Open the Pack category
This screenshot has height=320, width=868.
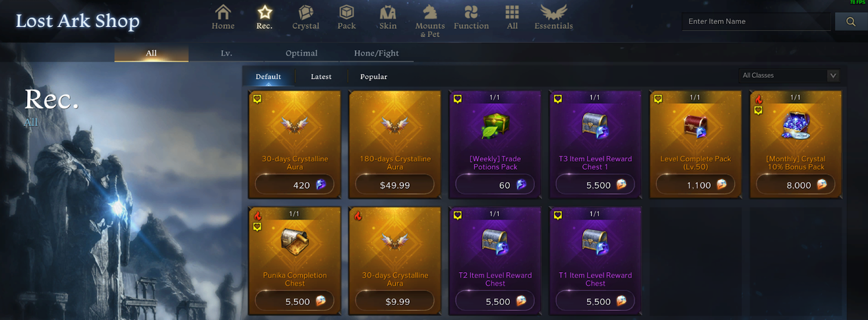[346, 17]
